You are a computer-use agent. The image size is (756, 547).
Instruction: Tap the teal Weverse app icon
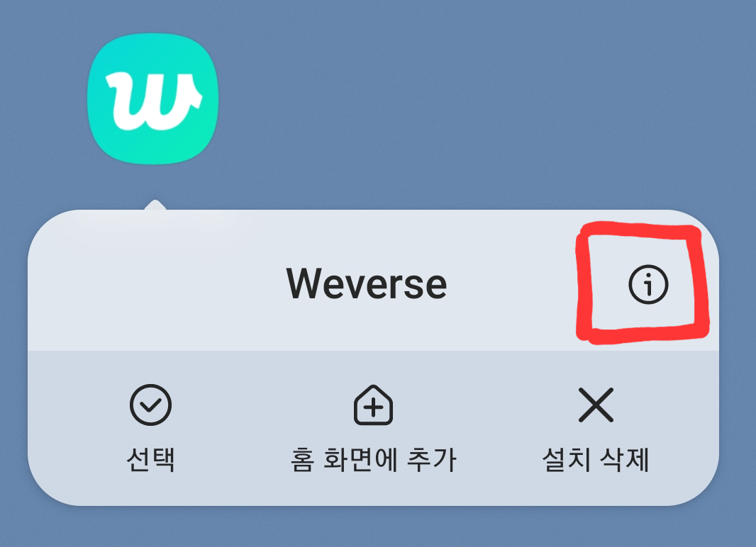153,98
